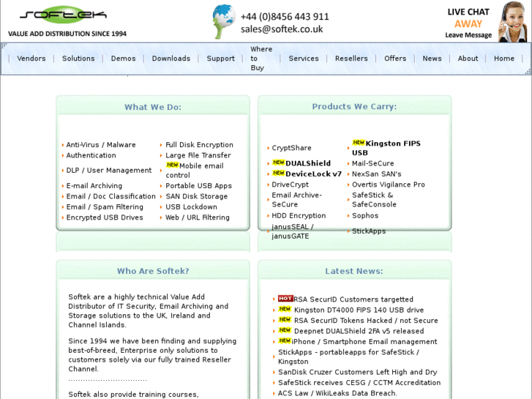
Task: Open Email / Doc Classification link
Action: tap(110, 196)
